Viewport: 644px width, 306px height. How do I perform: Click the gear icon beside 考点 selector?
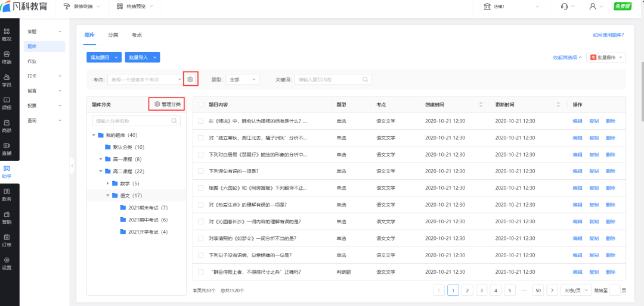[190, 79]
